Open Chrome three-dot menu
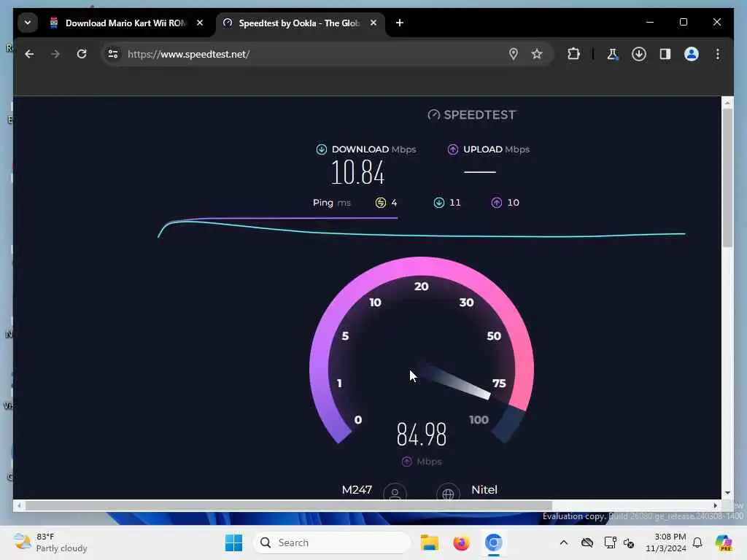The width and height of the screenshot is (747, 560). pyautogui.click(x=718, y=54)
